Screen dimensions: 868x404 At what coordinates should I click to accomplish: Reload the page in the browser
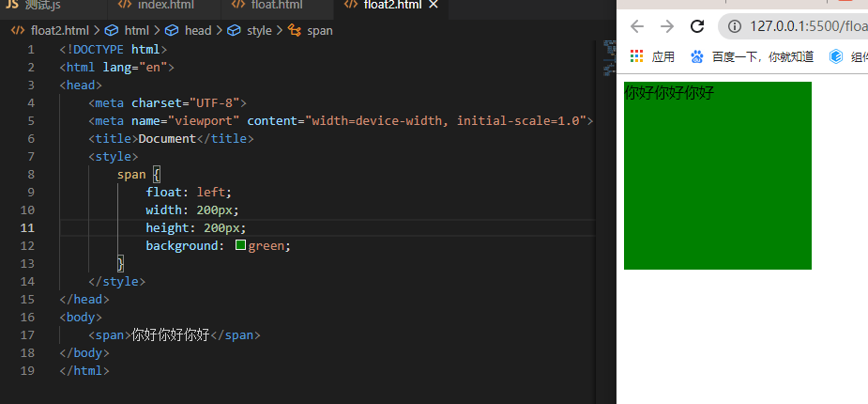click(697, 26)
